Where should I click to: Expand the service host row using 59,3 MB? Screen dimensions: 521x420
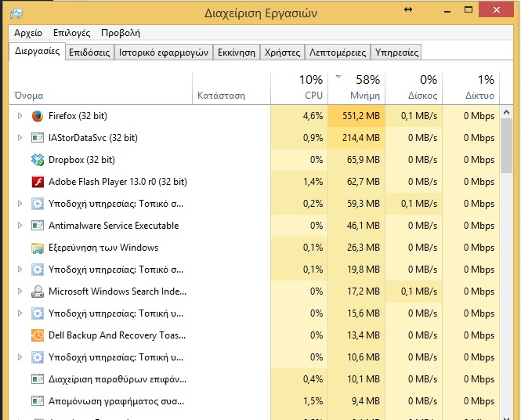tap(20, 204)
